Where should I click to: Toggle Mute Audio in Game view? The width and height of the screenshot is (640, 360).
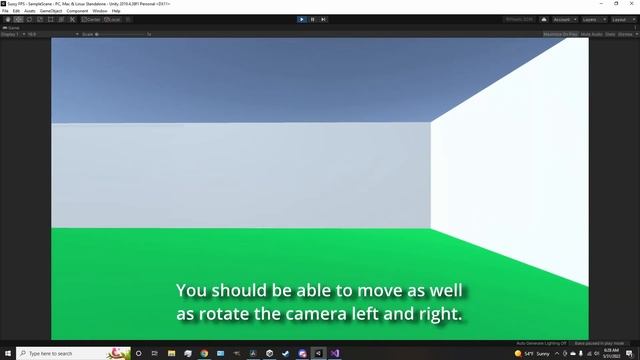coord(591,34)
